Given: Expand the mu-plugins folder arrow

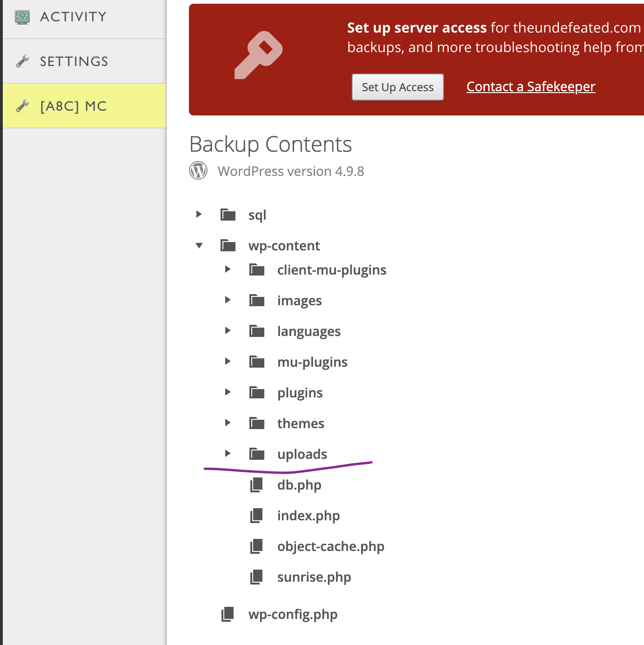Looking at the screenshot, I should [x=228, y=361].
